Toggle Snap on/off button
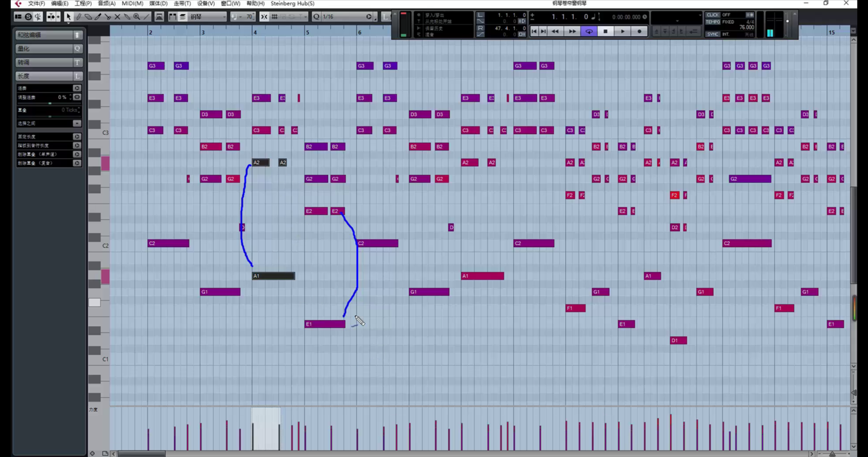The width and height of the screenshot is (868, 457). point(264,17)
